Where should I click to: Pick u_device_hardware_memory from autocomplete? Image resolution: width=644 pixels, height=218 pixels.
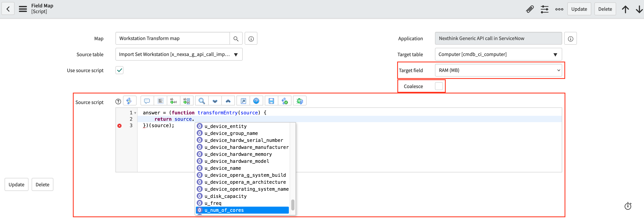click(x=242, y=154)
